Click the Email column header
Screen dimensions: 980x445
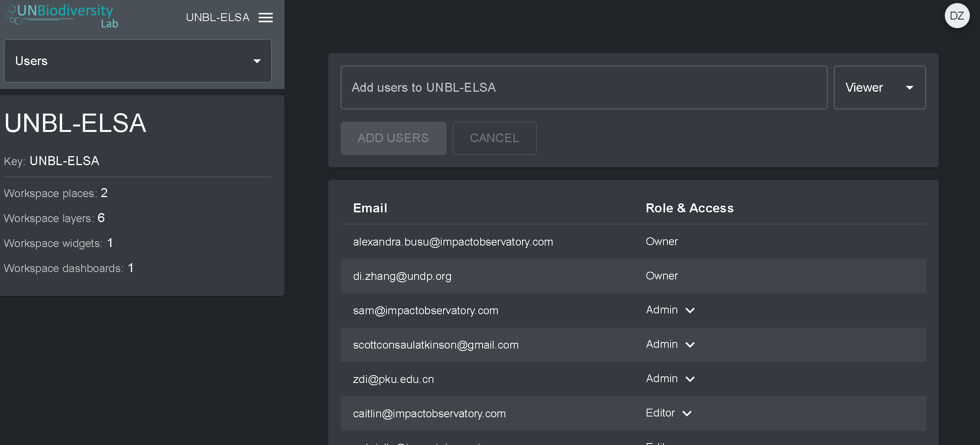370,208
